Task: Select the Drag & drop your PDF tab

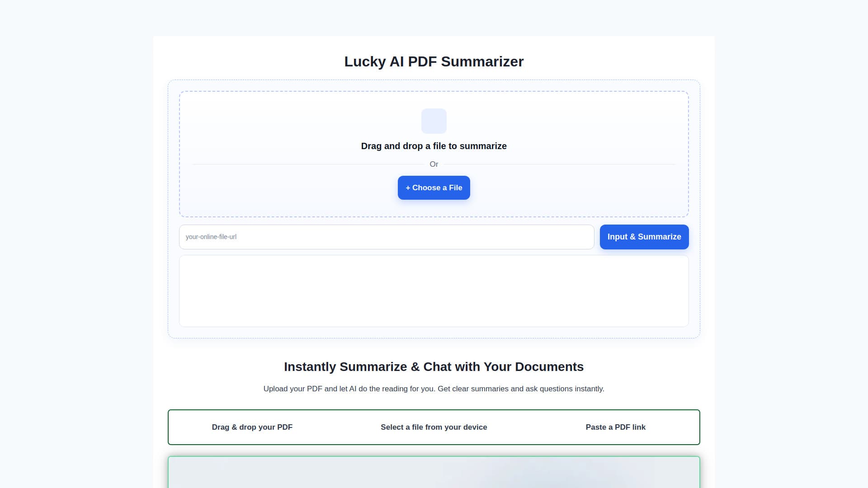Action: 252,427
